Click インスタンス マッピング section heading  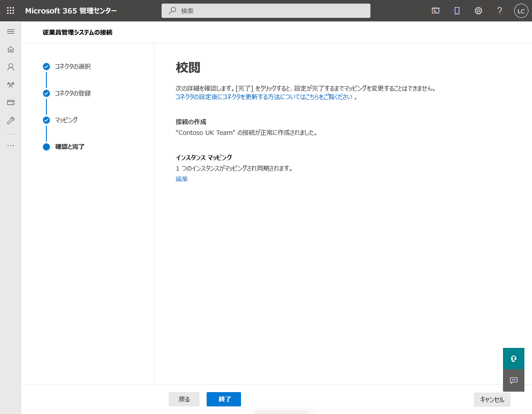point(204,157)
